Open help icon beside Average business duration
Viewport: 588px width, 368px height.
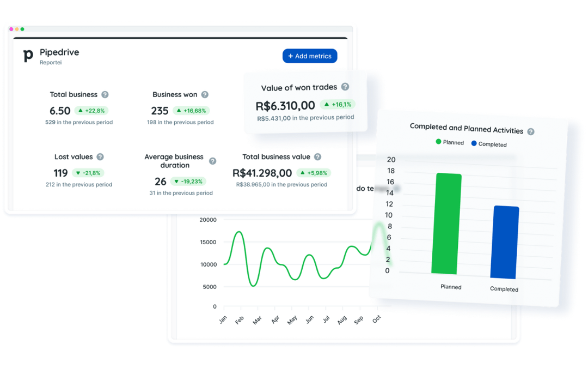pyautogui.click(x=213, y=161)
